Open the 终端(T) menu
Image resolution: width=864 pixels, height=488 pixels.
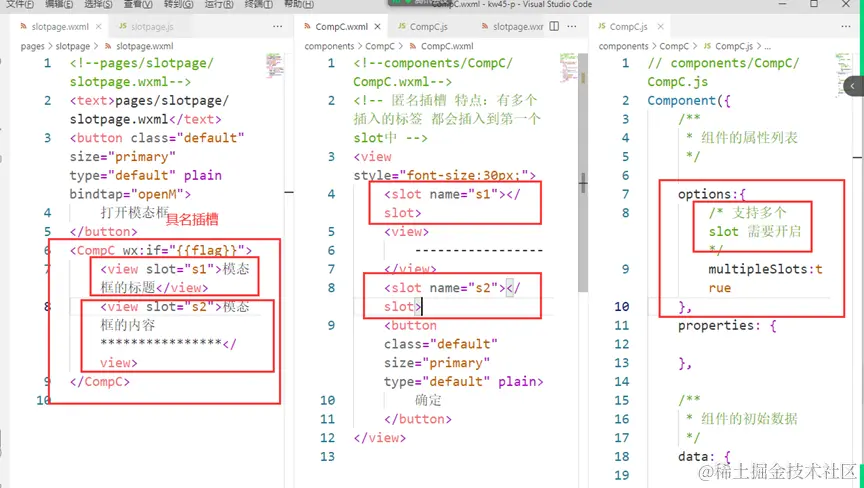click(x=258, y=4)
